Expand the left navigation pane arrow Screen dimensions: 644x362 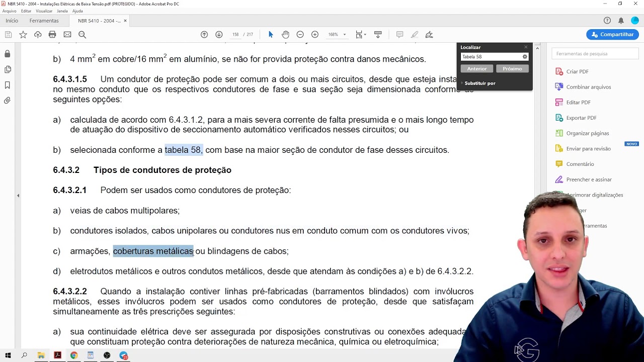click(18, 196)
